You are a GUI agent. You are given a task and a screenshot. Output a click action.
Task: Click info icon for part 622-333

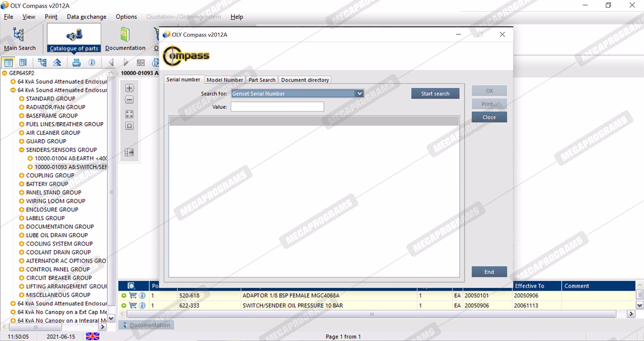[142, 306]
